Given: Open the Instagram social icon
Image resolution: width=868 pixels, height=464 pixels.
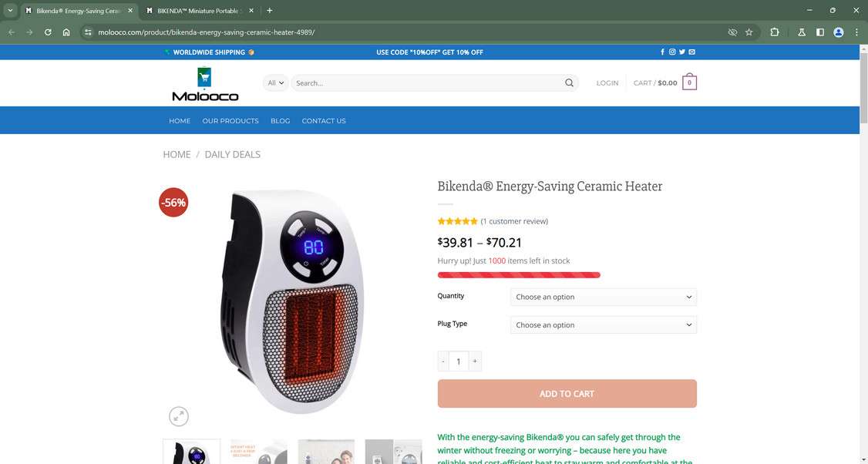Looking at the screenshot, I should (x=672, y=52).
